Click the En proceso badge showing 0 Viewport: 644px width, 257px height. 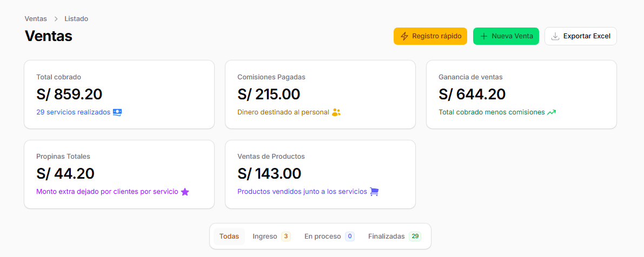point(350,236)
